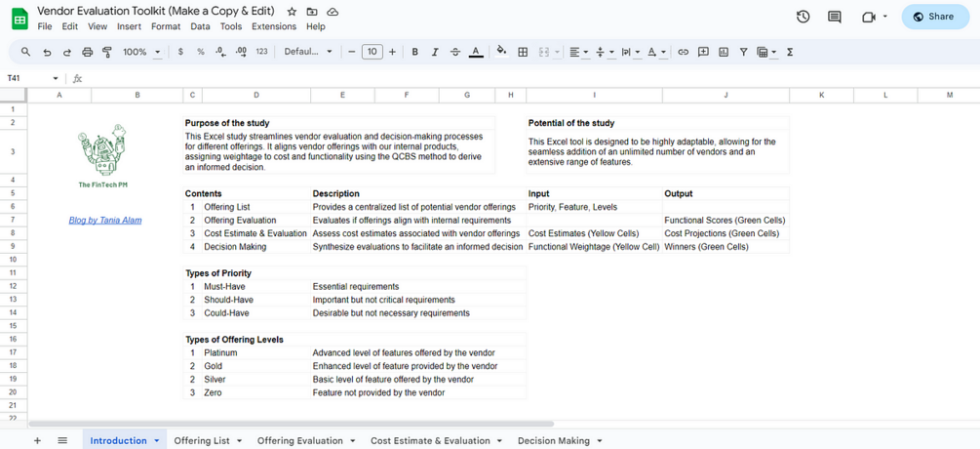Click the Share button
The image size is (980, 449).
pyautogui.click(x=935, y=17)
